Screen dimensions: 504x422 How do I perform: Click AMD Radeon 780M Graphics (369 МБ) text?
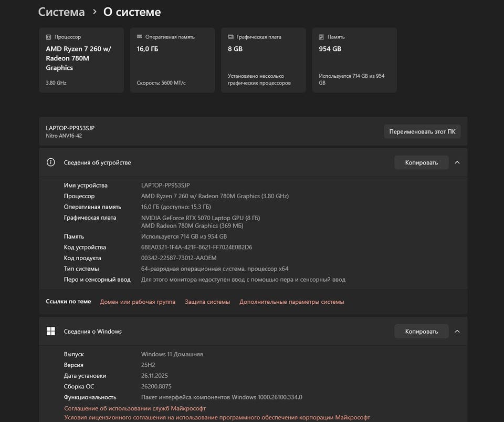[192, 226]
